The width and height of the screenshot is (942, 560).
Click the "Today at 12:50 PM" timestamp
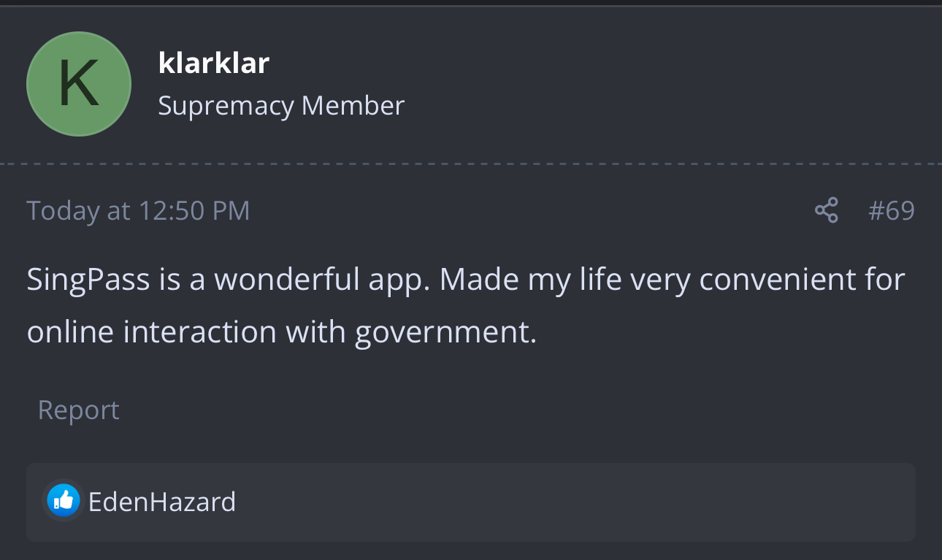[x=138, y=211]
